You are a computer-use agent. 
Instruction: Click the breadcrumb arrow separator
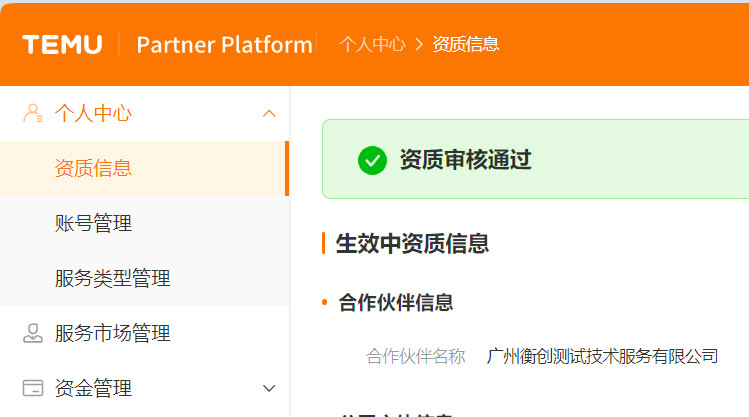[419, 44]
